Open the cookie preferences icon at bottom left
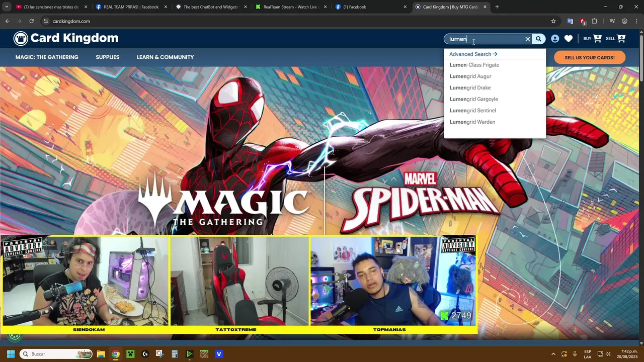Image resolution: width=644 pixels, height=362 pixels. 15,335
